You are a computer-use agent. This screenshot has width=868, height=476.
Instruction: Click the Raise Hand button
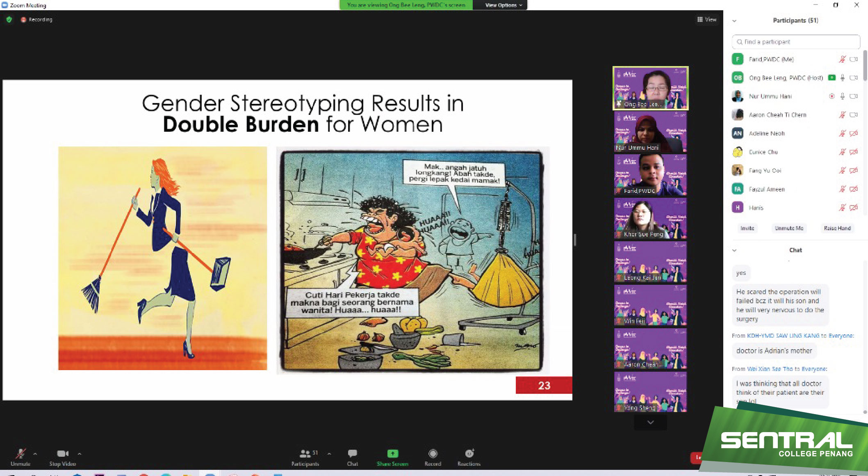click(x=837, y=228)
